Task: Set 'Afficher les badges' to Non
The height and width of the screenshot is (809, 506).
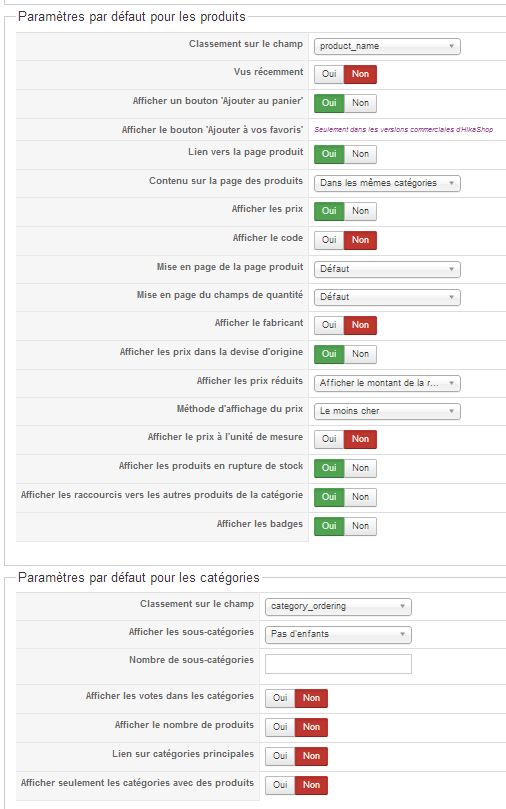Action: [361, 526]
